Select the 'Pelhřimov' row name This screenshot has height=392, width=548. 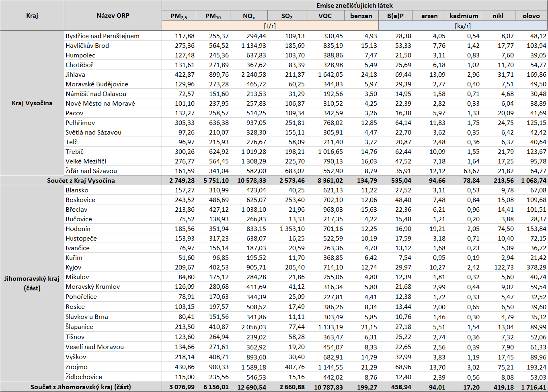(x=80, y=122)
